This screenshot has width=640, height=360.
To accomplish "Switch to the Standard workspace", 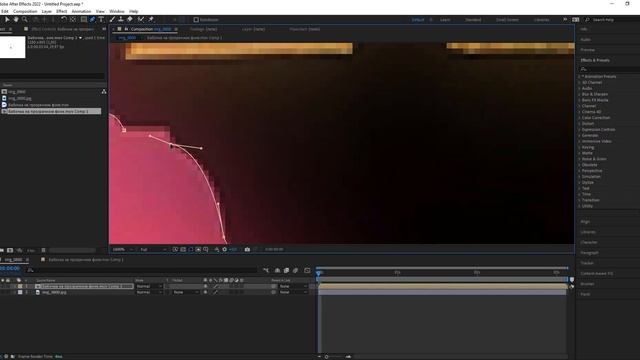I will [473, 20].
